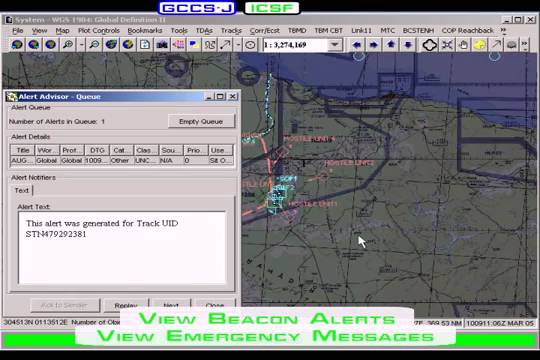Select the AUG alert row title cell
The height and width of the screenshot is (360, 540).
coord(23,161)
